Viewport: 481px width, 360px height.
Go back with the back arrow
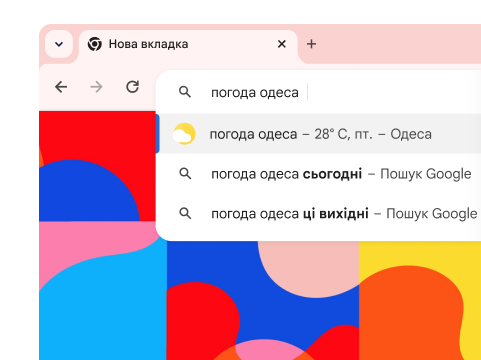click(x=61, y=87)
